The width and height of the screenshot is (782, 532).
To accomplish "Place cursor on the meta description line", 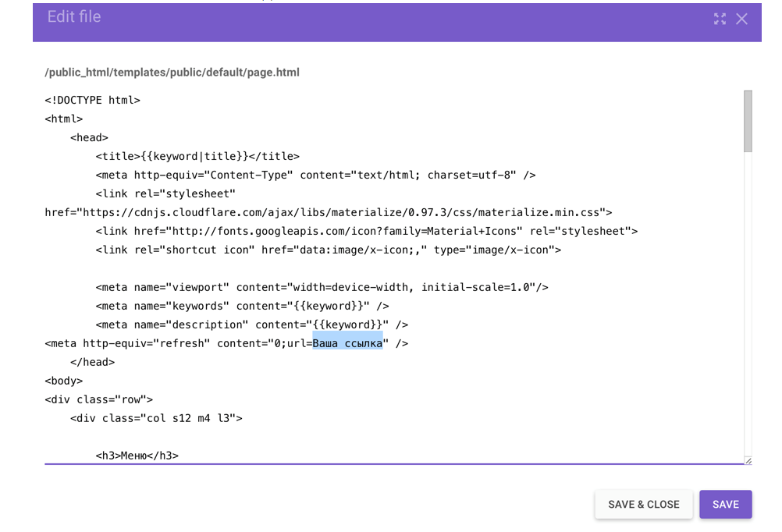I will tap(252, 325).
